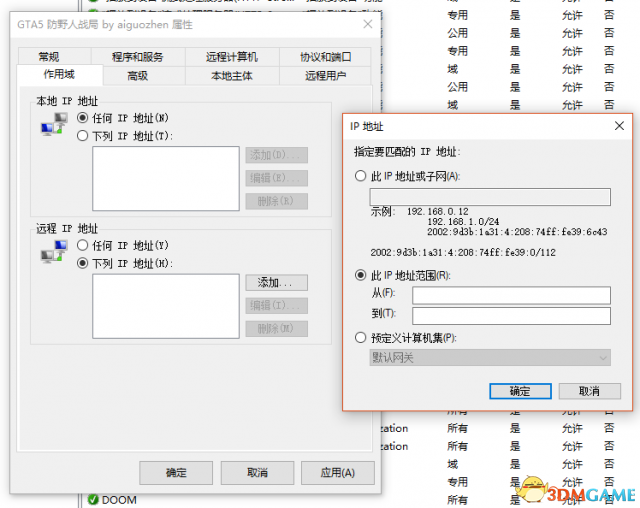Click 删除(M) button under remote IP
Screen dimensions: 640x508
(x=276, y=328)
